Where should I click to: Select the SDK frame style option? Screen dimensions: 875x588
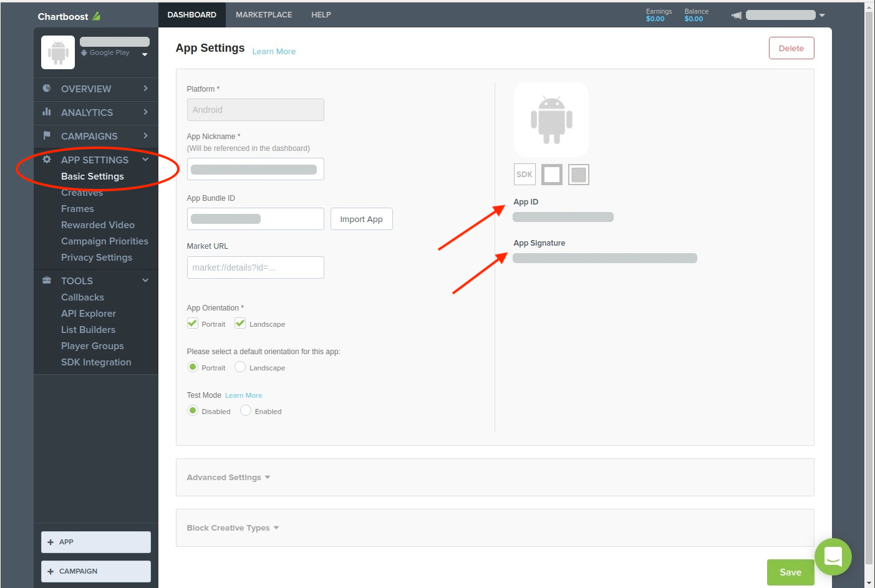pos(525,174)
